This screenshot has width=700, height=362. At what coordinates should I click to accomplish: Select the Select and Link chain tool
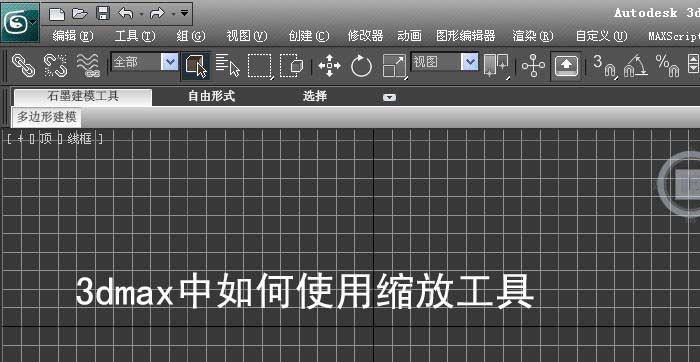[23, 66]
